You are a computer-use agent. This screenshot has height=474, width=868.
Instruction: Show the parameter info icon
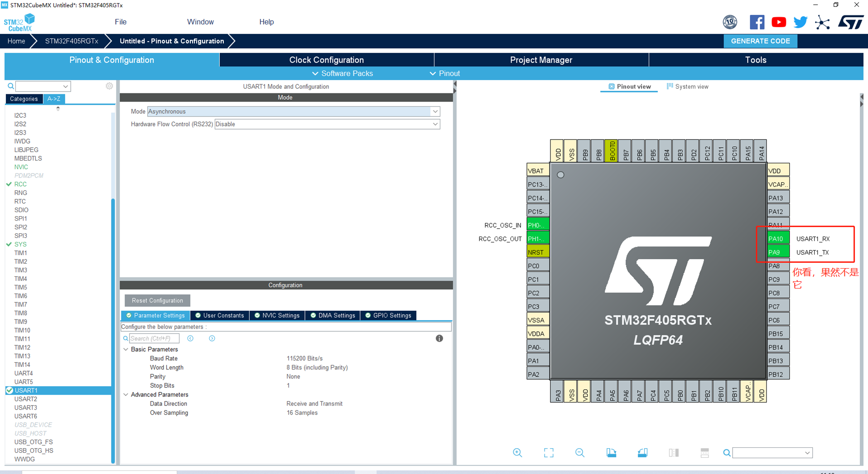pos(439,339)
